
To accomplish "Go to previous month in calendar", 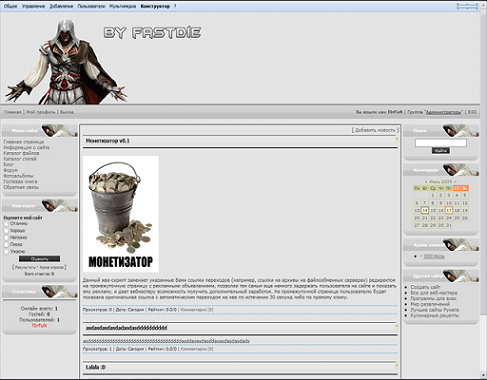I will point(426,182).
